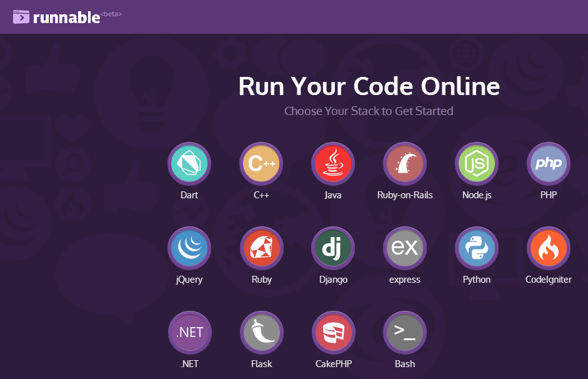Screen dimensions: 588x379
Task: Pick the CodeIgniter flame icon
Action: point(549,248)
